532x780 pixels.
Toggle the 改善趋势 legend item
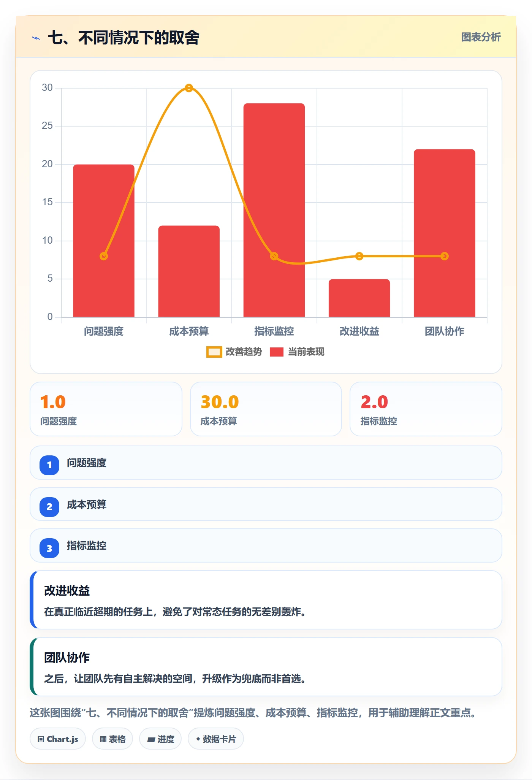234,352
